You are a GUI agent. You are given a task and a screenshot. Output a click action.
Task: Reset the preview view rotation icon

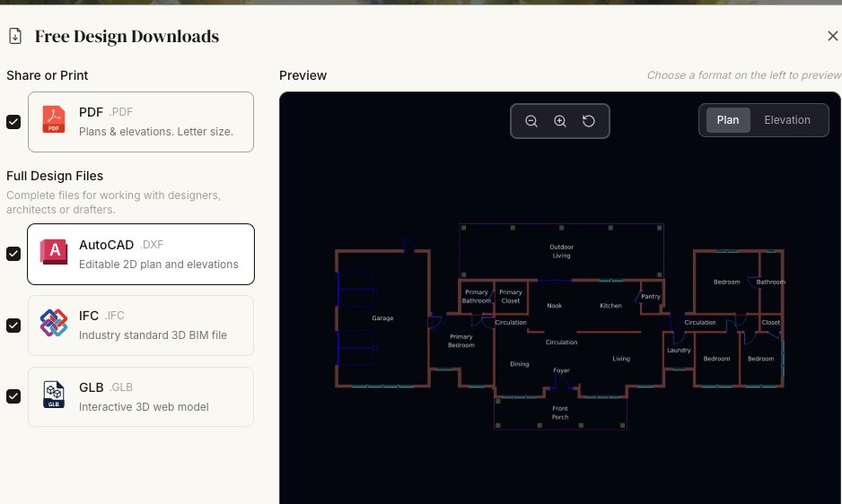click(x=589, y=121)
